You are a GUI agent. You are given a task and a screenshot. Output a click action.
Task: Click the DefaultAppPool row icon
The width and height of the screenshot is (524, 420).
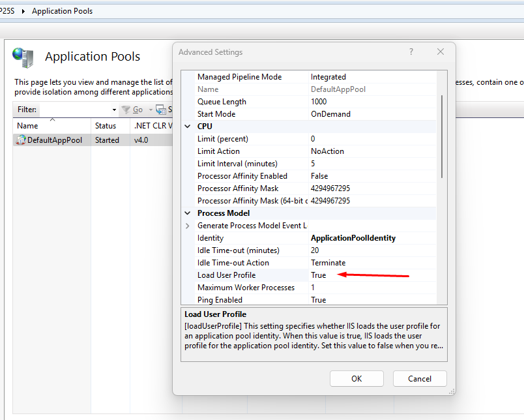pos(21,140)
